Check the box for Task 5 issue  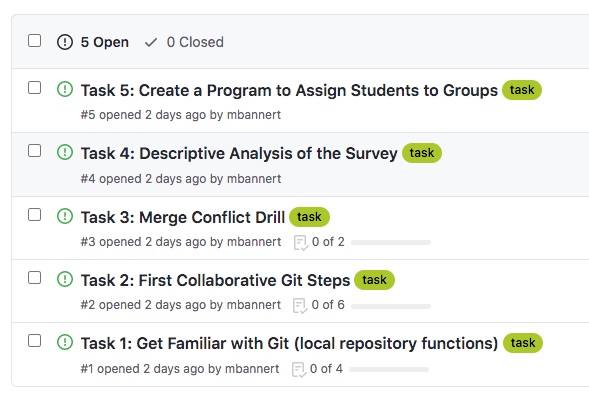coord(35,88)
